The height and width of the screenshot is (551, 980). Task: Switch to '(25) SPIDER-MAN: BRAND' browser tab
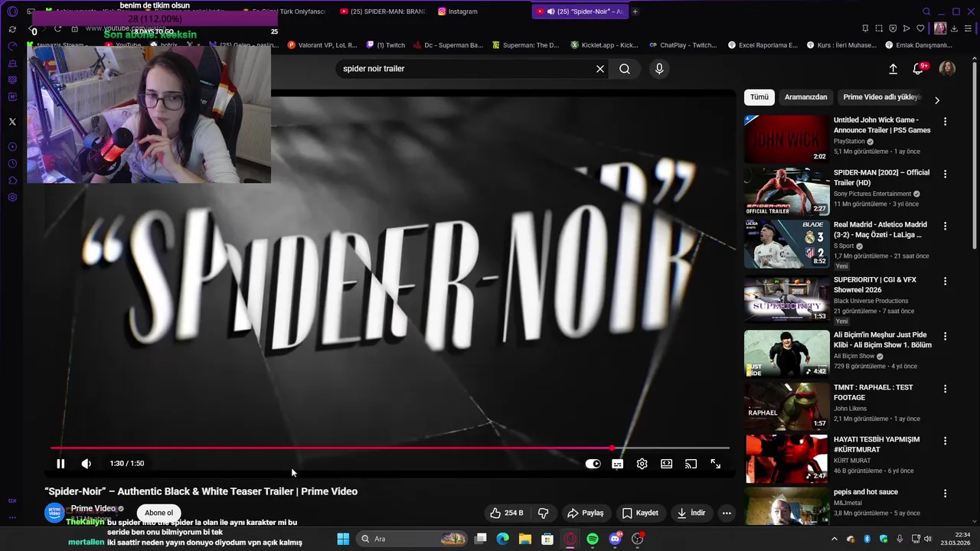[383, 11]
